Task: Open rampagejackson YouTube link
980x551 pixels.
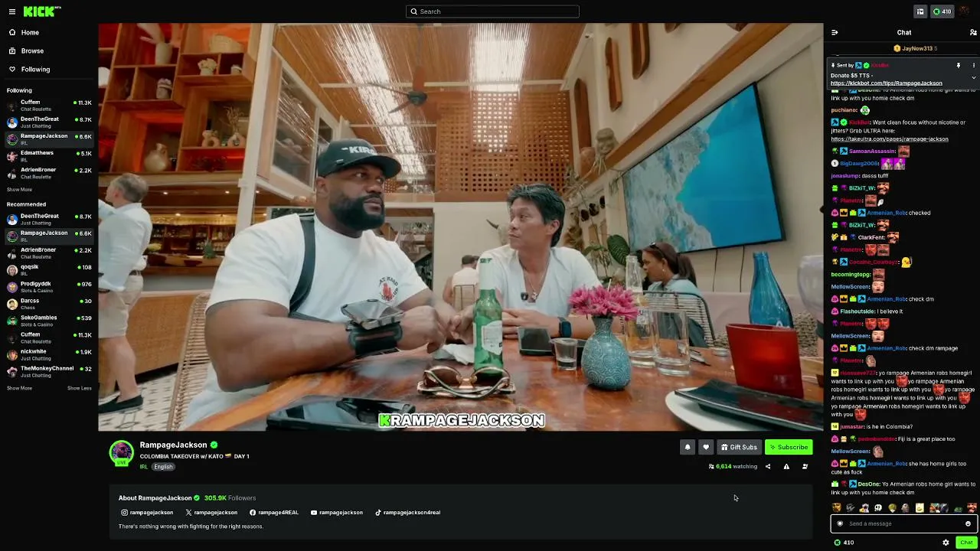Action: pos(337,513)
